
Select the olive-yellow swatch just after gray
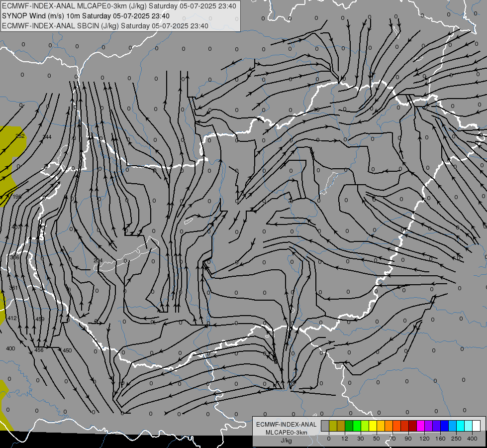coord(333,426)
